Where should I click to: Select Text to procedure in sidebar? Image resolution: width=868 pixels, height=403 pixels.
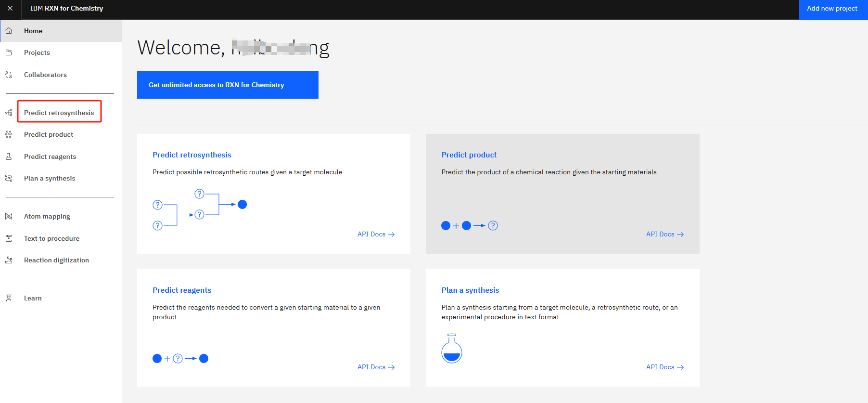click(61, 238)
